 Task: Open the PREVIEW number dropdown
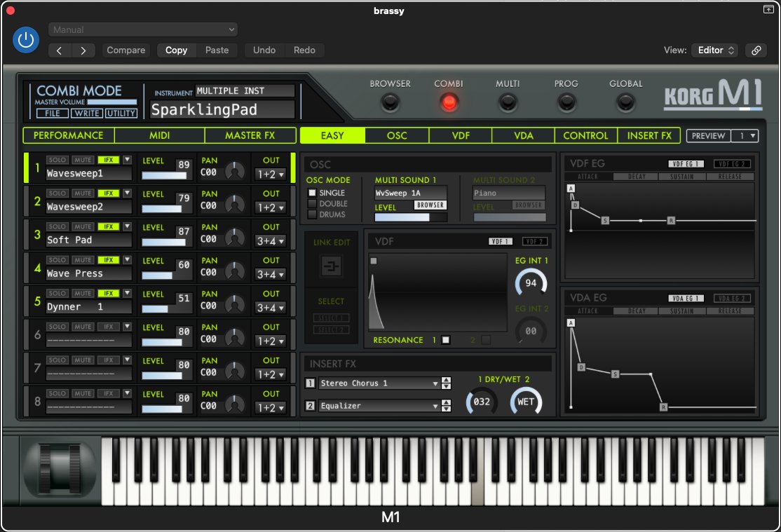point(746,135)
